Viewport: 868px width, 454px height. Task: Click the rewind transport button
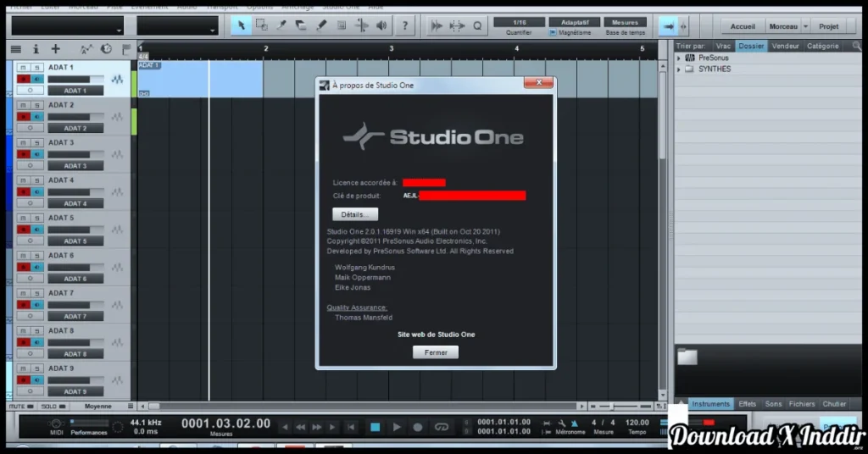coord(301,427)
